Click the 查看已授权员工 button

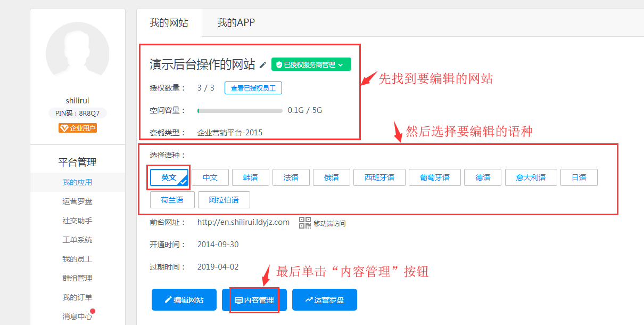[x=253, y=88]
